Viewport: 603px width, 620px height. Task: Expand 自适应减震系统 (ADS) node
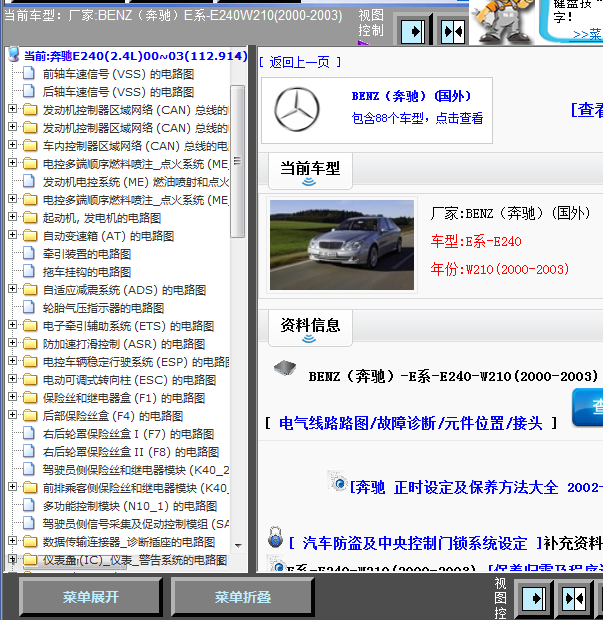pos(12,289)
